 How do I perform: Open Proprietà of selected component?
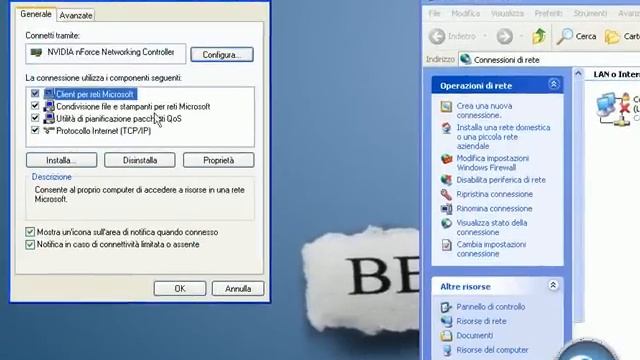(x=218, y=160)
